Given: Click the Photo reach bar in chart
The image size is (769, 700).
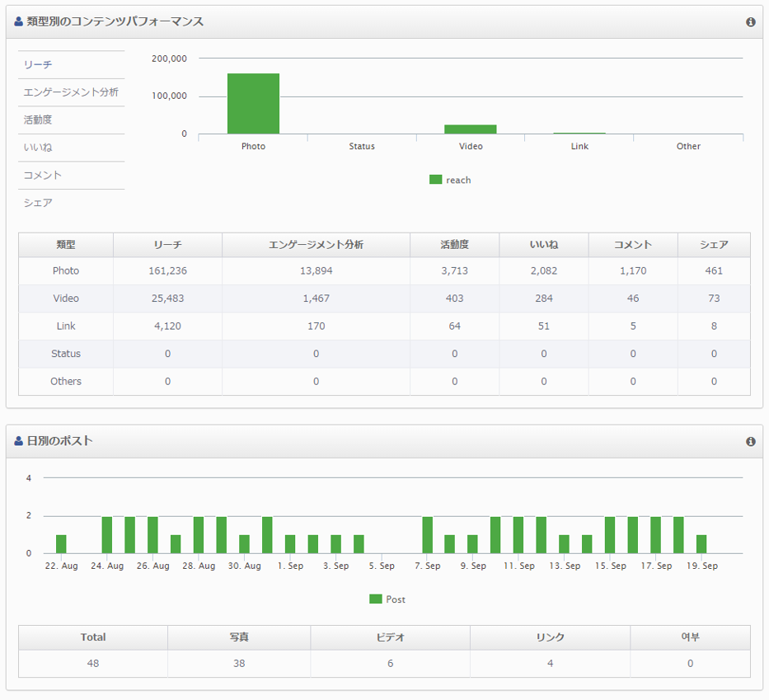Looking at the screenshot, I should pyautogui.click(x=253, y=104).
